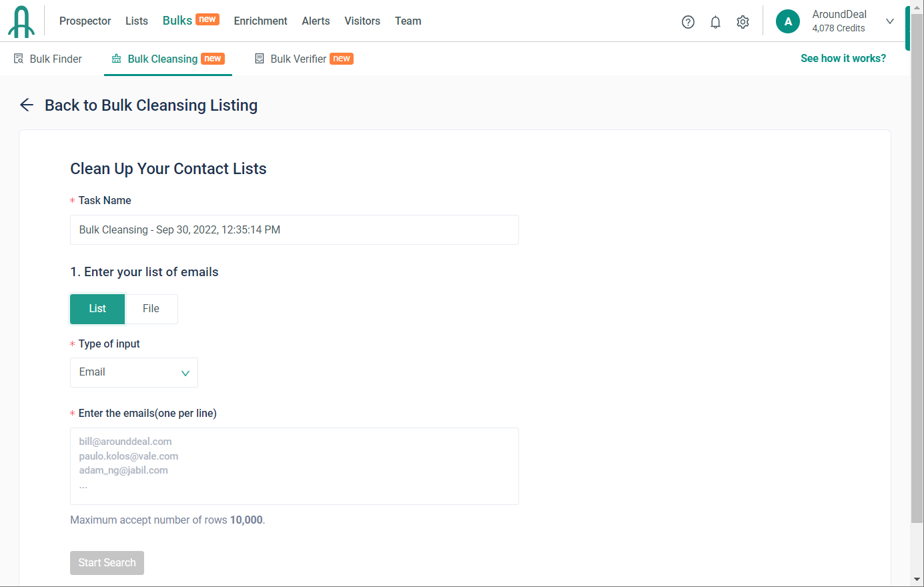Go to the Enrichment menu item
This screenshot has width=924, height=587.
pyautogui.click(x=260, y=21)
